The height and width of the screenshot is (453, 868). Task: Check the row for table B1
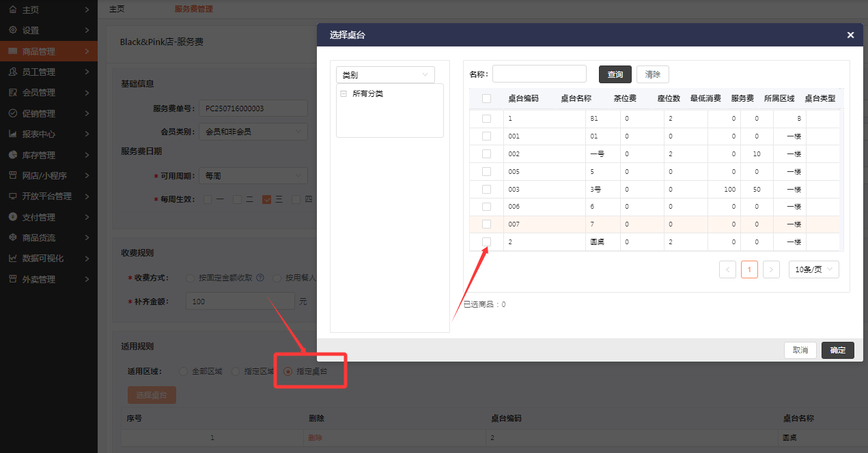(x=486, y=118)
